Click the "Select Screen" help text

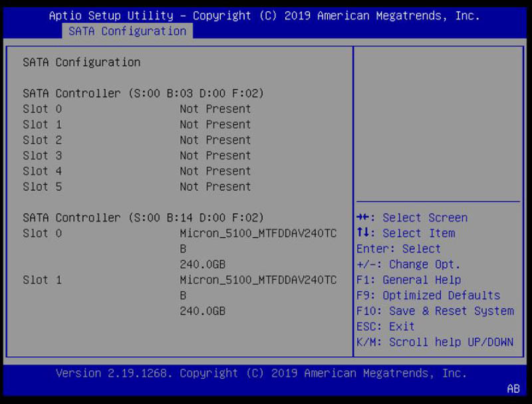(425, 217)
